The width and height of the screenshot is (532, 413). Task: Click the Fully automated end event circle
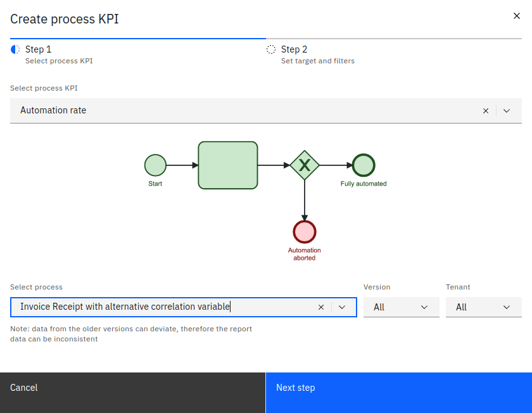click(363, 165)
